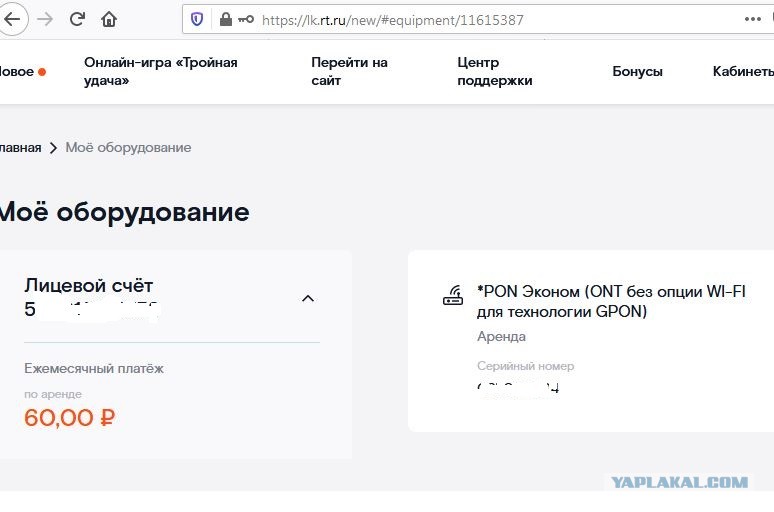Click the Ежемесячный платёж label
The height and width of the screenshot is (512, 774).
pyautogui.click(x=94, y=368)
